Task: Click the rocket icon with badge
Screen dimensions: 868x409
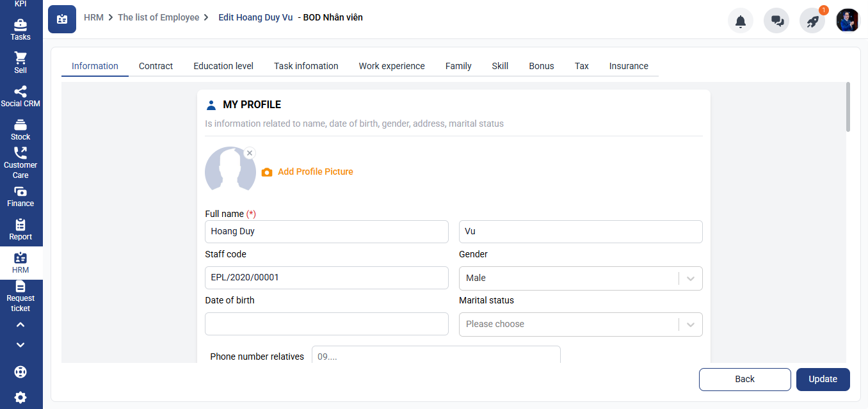Action: click(813, 21)
